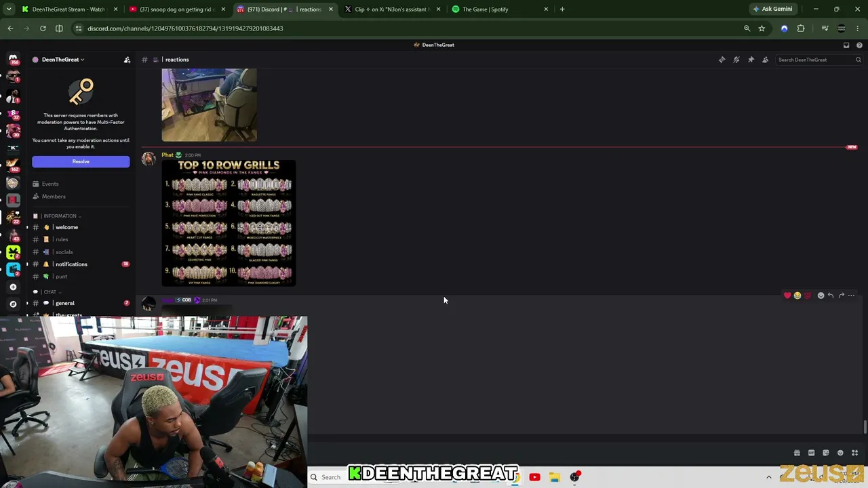
Task: Open the apps launcher in message bar
Action: coord(855,453)
